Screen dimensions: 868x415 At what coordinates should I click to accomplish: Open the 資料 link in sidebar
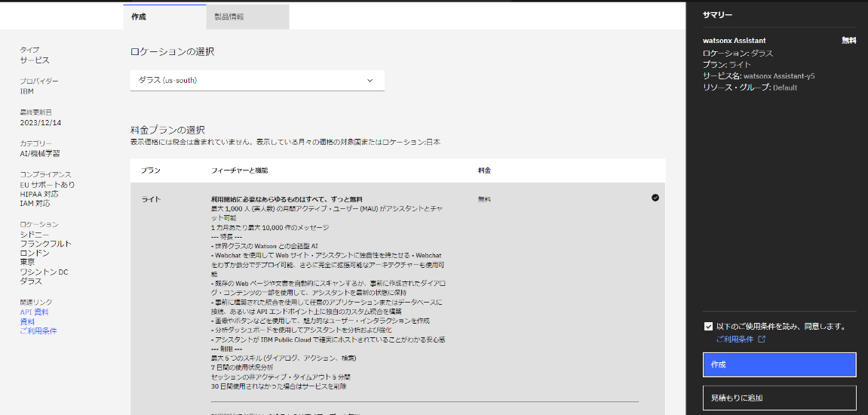tap(27, 321)
